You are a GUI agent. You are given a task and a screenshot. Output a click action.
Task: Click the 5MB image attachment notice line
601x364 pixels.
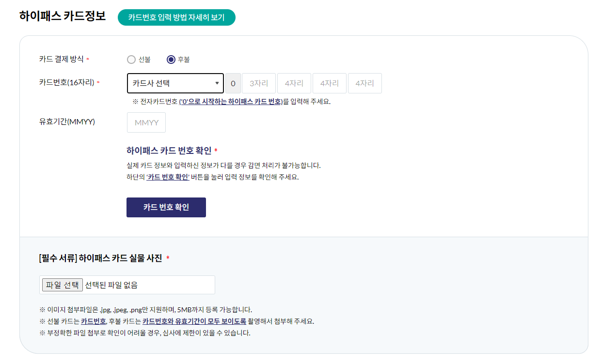(145, 310)
